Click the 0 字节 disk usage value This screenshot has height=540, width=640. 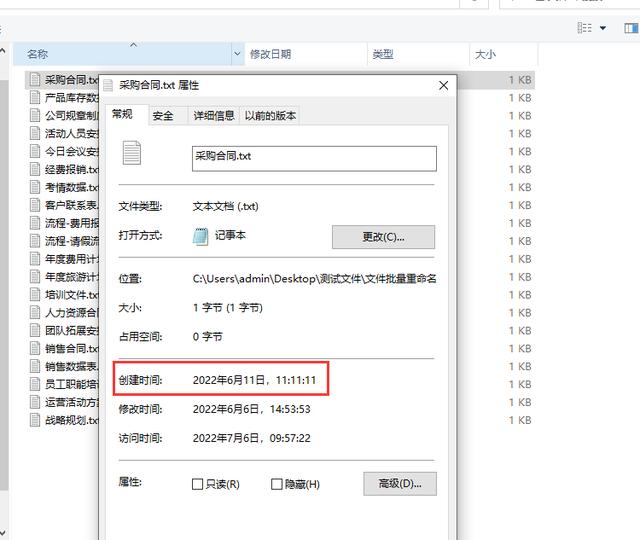(x=208, y=337)
